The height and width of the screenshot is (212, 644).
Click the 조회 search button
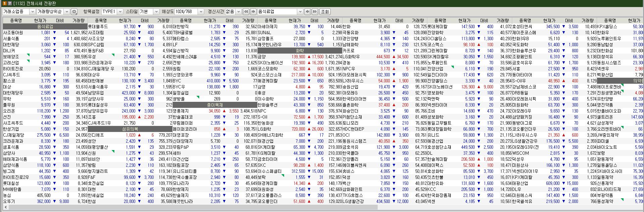(325, 12)
